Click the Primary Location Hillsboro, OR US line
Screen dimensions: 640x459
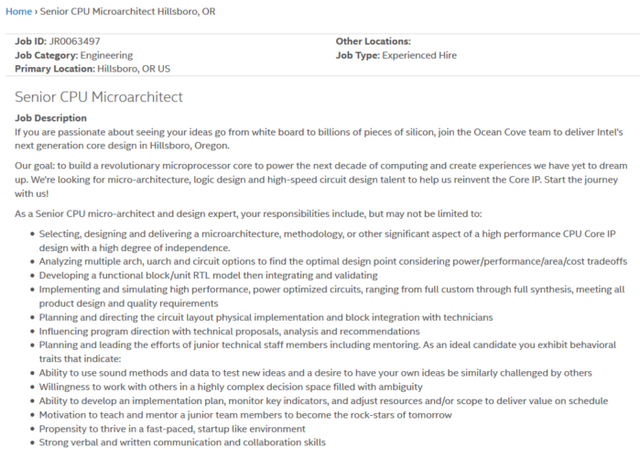pos(92,69)
